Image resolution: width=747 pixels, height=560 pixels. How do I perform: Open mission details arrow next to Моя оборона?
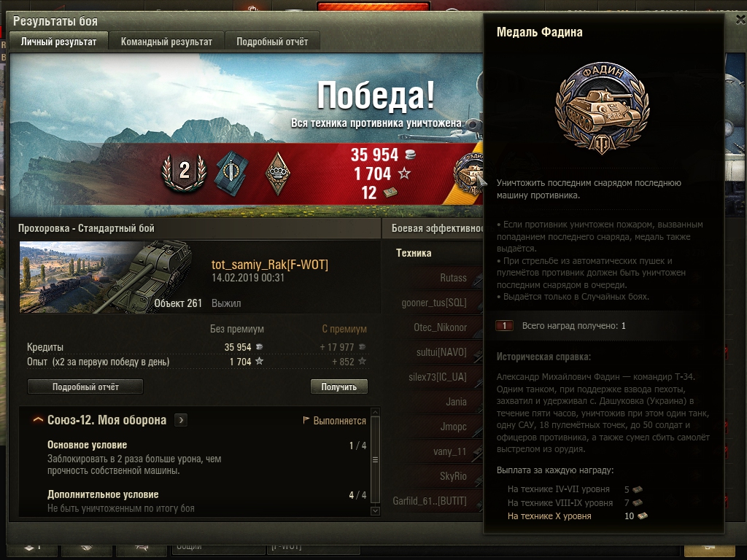181,420
